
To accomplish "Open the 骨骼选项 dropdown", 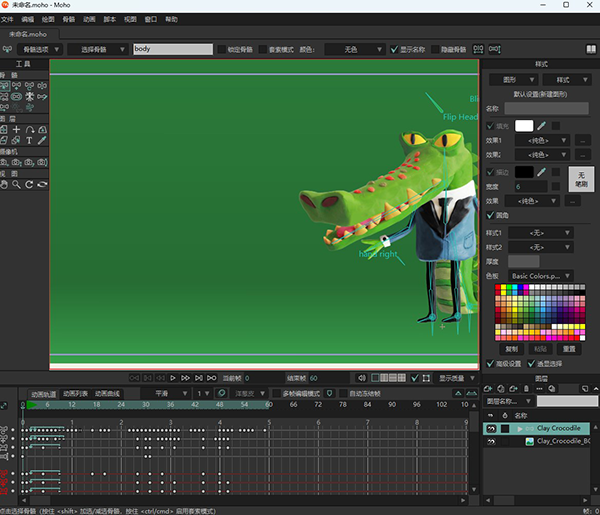I will click(x=39, y=49).
